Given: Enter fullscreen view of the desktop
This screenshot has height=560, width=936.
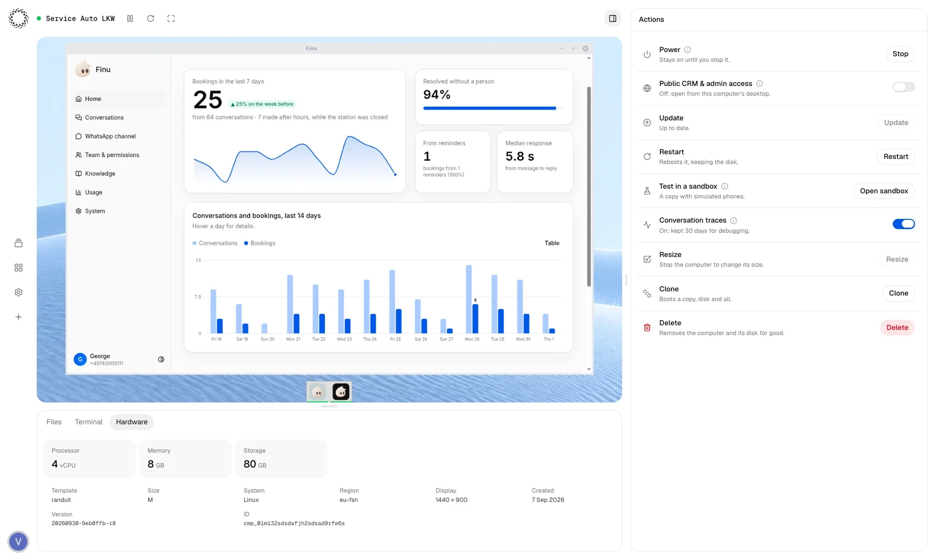Looking at the screenshot, I should (x=171, y=19).
